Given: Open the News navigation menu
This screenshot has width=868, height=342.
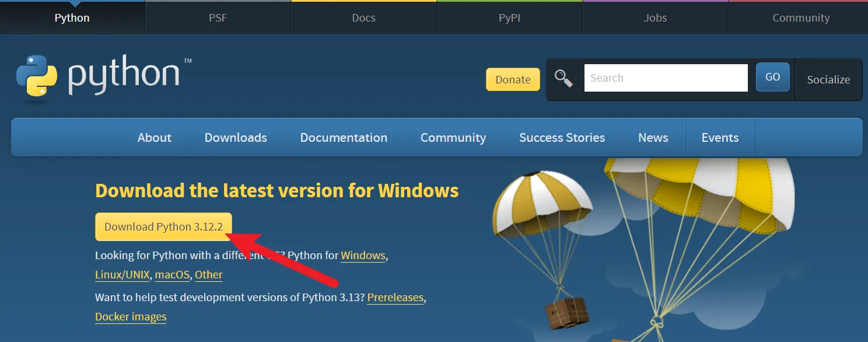Looking at the screenshot, I should [653, 138].
